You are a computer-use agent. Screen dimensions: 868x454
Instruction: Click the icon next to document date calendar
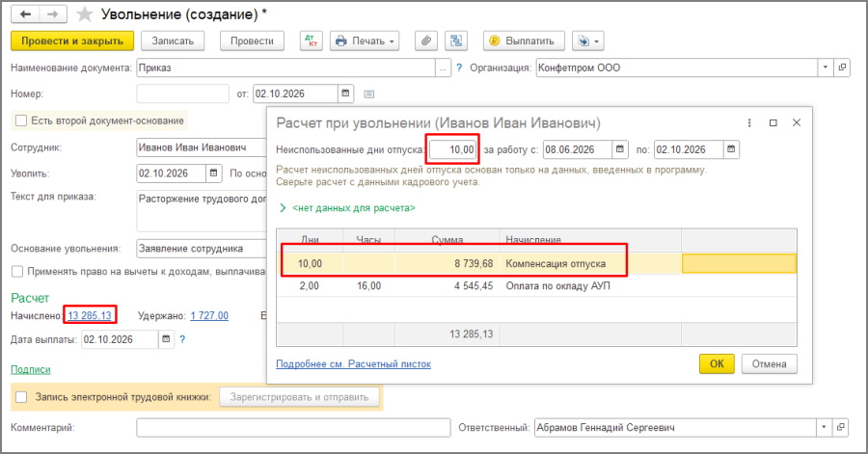point(369,94)
